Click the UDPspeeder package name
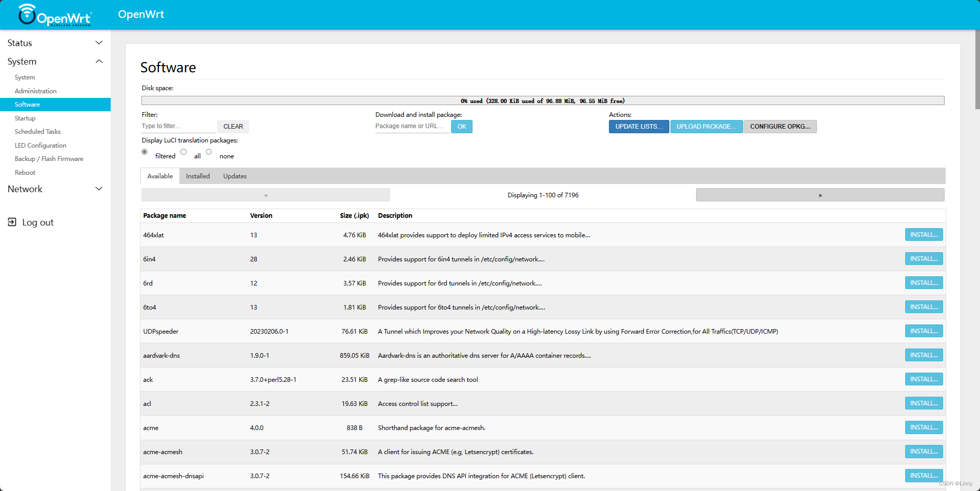The image size is (980, 491). [x=161, y=332]
